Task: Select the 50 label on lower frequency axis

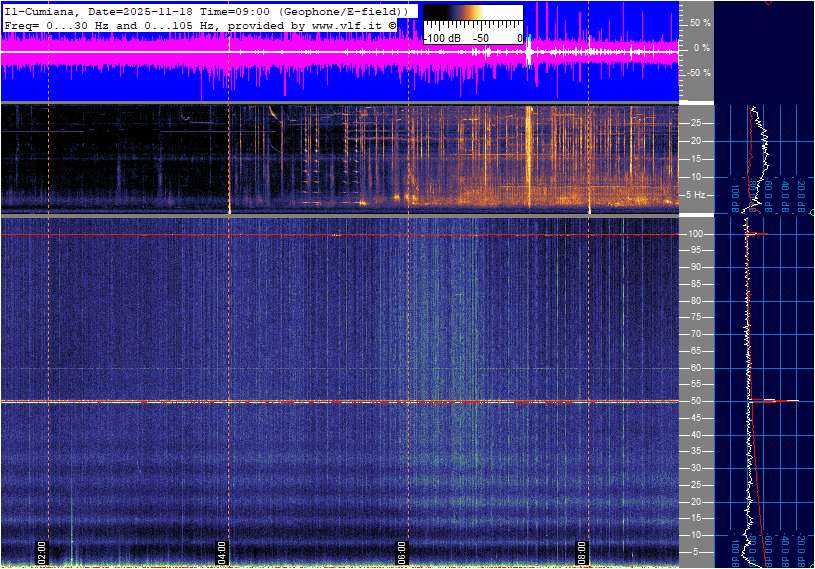Action: [697, 401]
